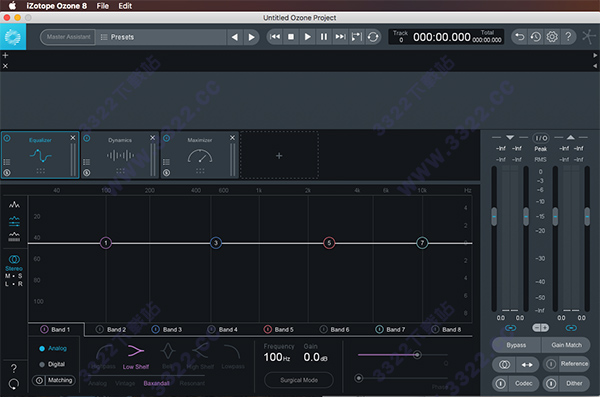
Task: Click the Bypass button
Action: (x=516, y=345)
